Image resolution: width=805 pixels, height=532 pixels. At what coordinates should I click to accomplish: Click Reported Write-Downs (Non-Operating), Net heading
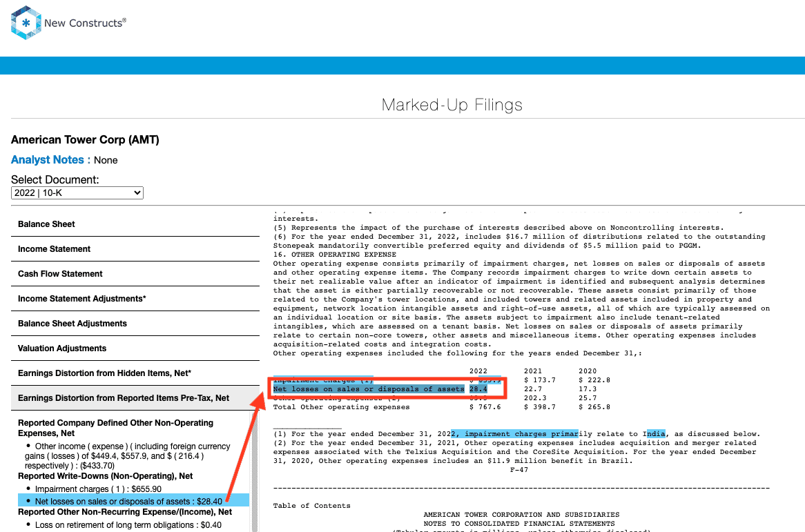click(105, 476)
